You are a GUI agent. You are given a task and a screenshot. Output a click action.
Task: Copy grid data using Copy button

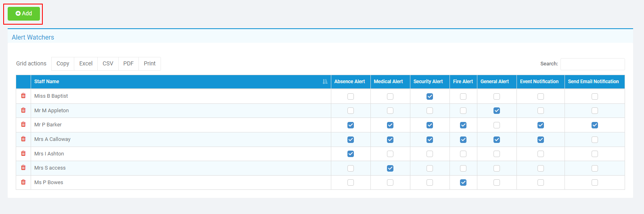(x=63, y=64)
